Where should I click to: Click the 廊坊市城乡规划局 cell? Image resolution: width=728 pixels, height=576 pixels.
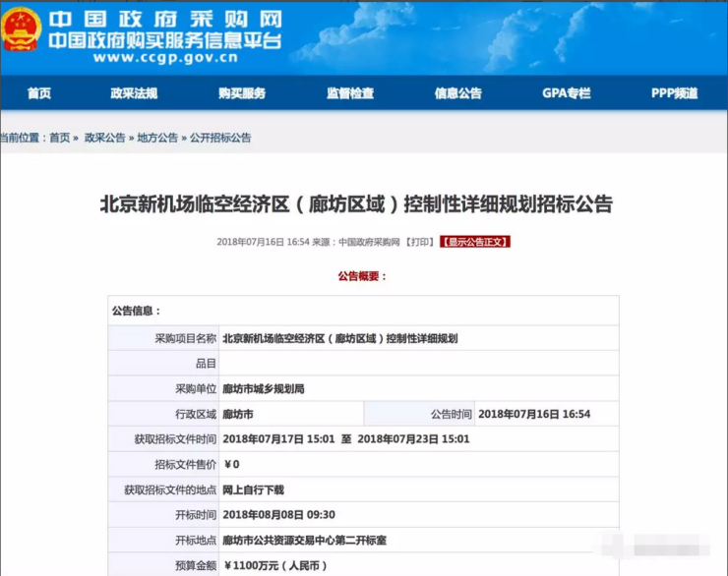[419, 388]
